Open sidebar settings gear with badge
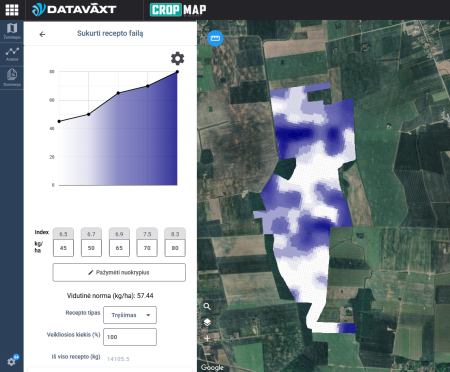The image size is (450, 372). [x=12, y=361]
